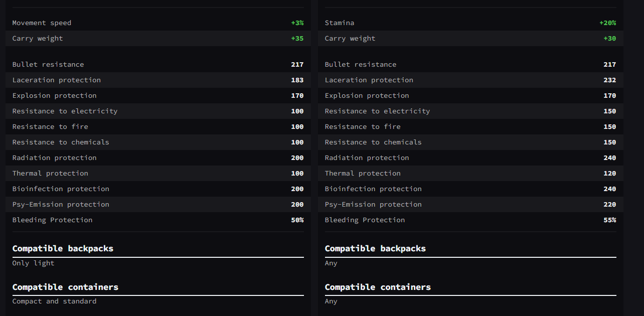The height and width of the screenshot is (316, 644).
Task: Click the 220 Psy-Emission protection value
Action: (x=610, y=205)
